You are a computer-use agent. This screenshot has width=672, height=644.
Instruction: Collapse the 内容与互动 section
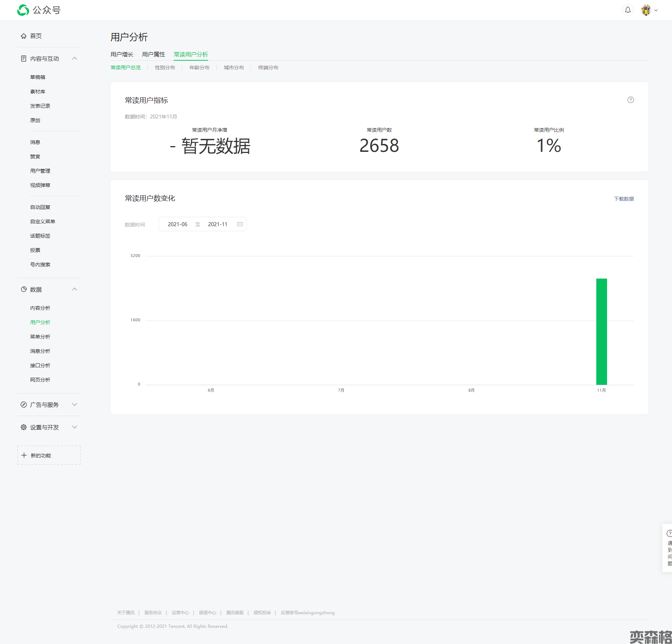coord(75,59)
